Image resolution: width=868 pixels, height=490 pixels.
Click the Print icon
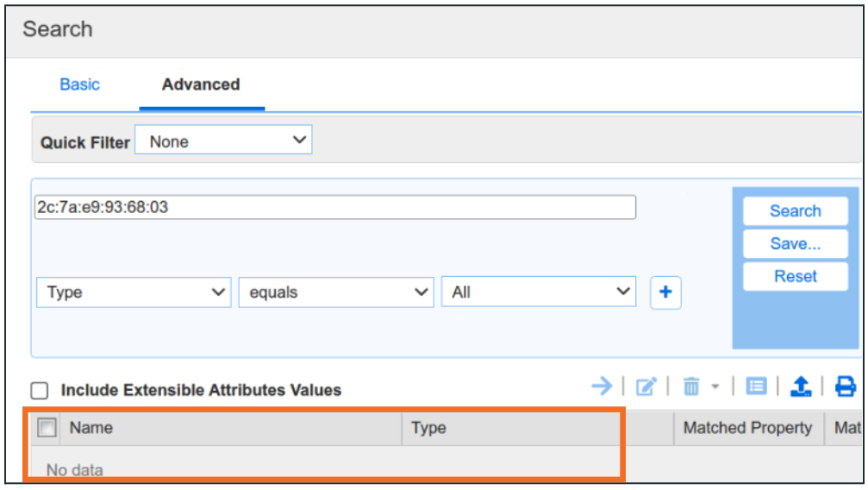click(x=846, y=387)
